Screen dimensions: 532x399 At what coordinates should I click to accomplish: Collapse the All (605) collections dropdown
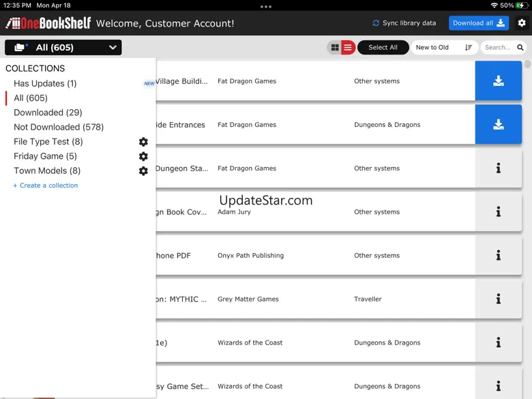(x=63, y=48)
